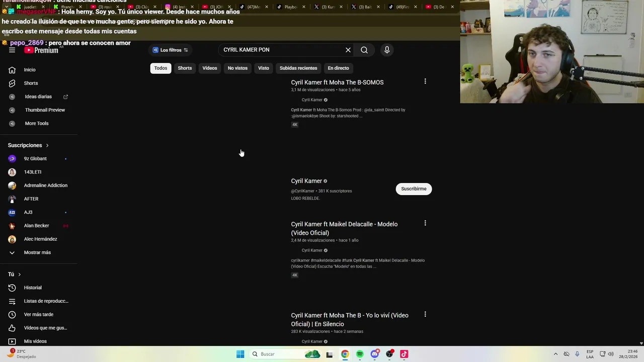Image resolution: width=644 pixels, height=362 pixels.
Task: Open More Tools in the sidebar
Action: [x=37, y=123]
